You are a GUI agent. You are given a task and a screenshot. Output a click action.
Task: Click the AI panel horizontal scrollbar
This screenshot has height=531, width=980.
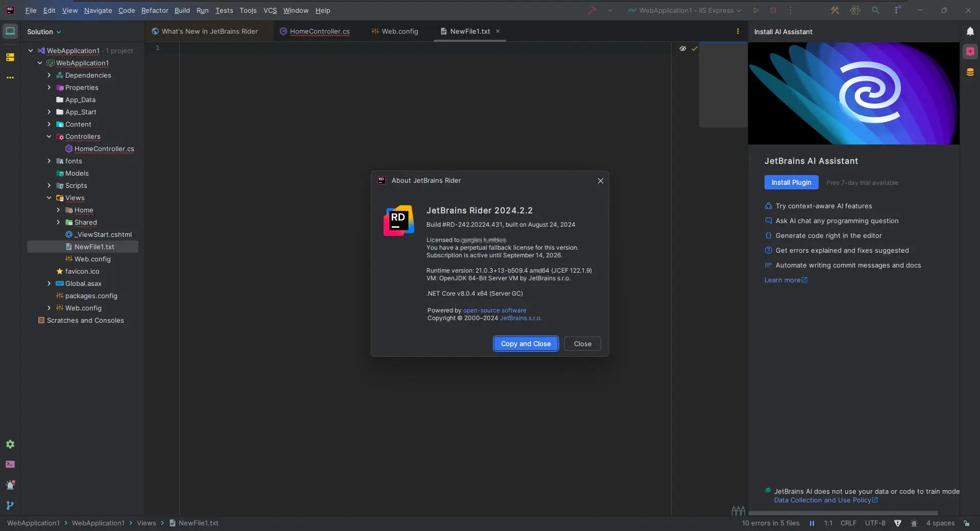(843, 513)
